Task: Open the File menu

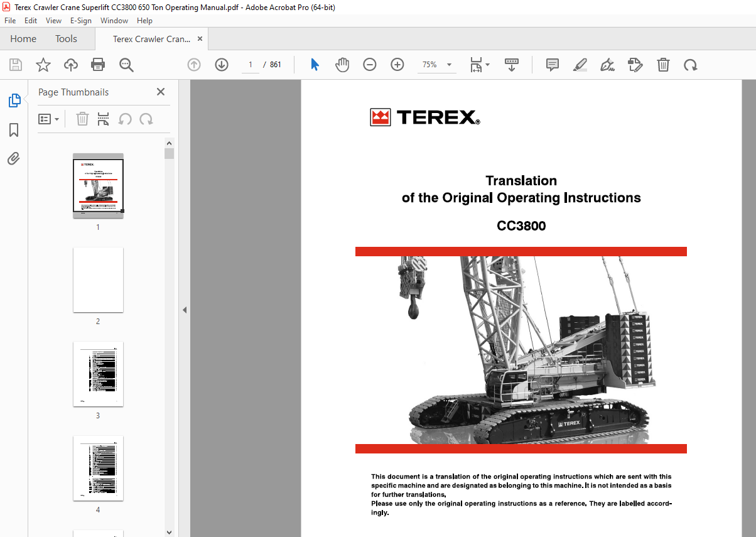Action: tap(10, 21)
